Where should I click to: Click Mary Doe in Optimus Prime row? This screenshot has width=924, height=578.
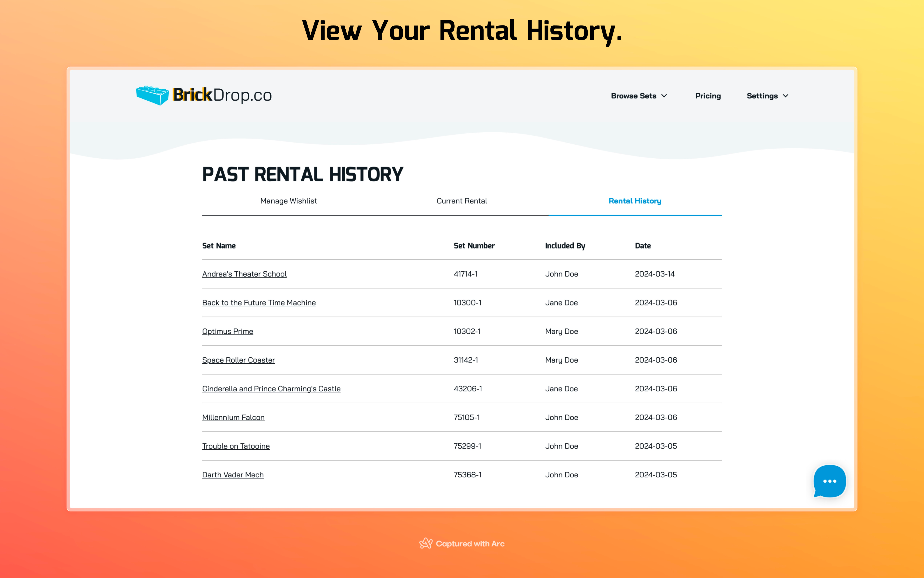pyautogui.click(x=561, y=331)
